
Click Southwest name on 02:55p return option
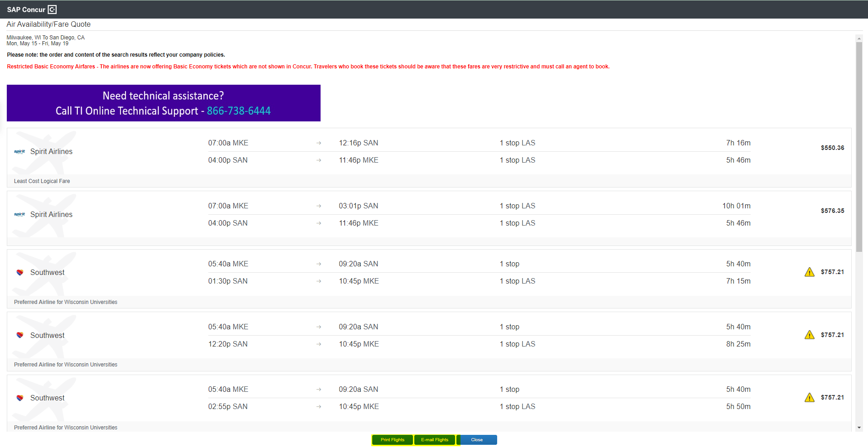click(x=48, y=398)
